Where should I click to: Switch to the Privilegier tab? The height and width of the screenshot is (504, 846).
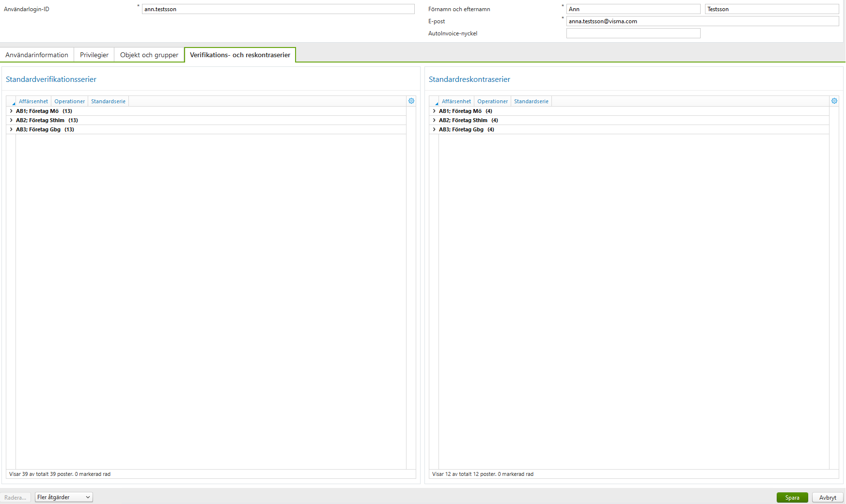pyautogui.click(x=94, y=55)
